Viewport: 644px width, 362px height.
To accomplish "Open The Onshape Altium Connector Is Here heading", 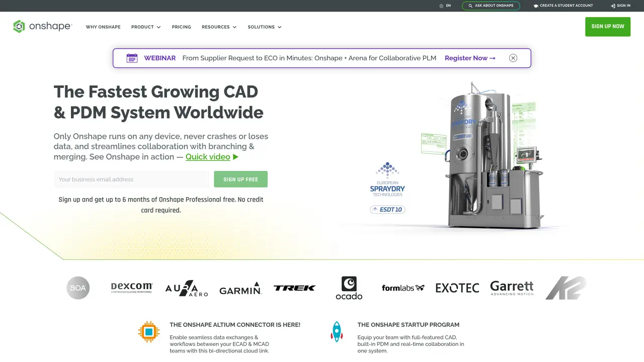I will [235, 325].
